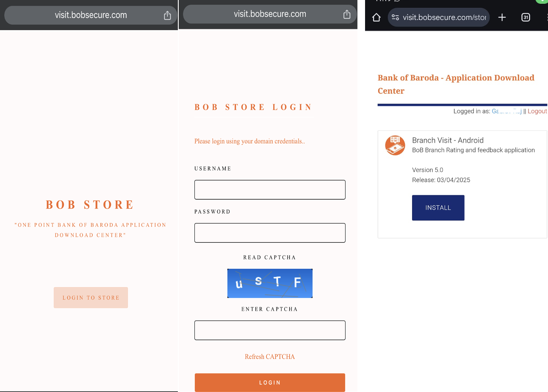This screenshot has height=392, width=548.
Task: Click logged-in username link
Action: pos(506,111)
